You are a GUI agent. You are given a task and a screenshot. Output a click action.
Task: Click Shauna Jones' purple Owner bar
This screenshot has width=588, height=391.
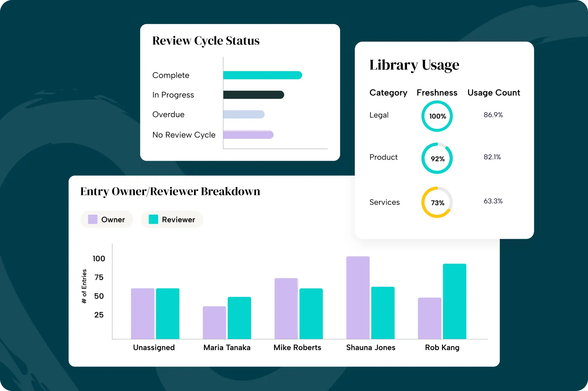358,297
